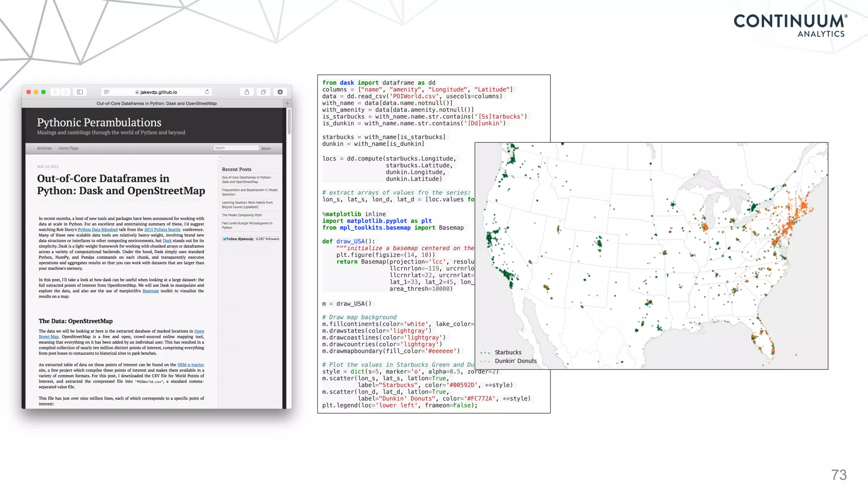This screenshot has height=488, width=868.
Task: Open the 2015 PyData Seattle link
Action: click(x=162, y=230)
